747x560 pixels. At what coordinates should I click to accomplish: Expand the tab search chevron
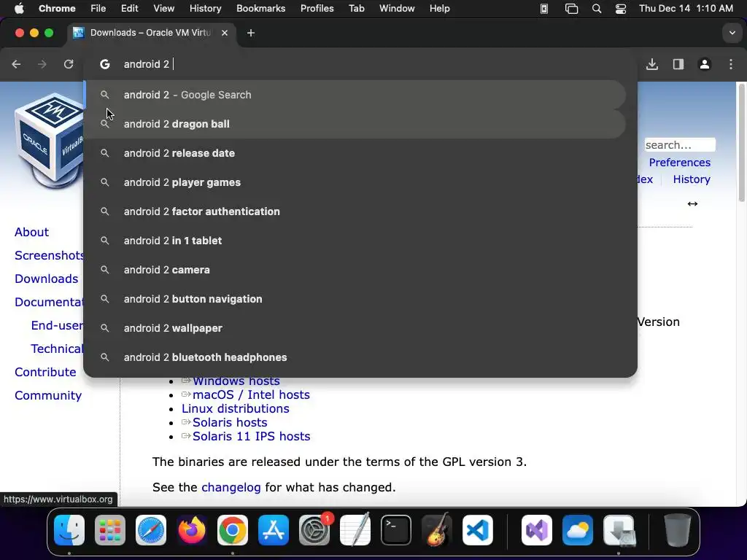[x=732, y=33]
